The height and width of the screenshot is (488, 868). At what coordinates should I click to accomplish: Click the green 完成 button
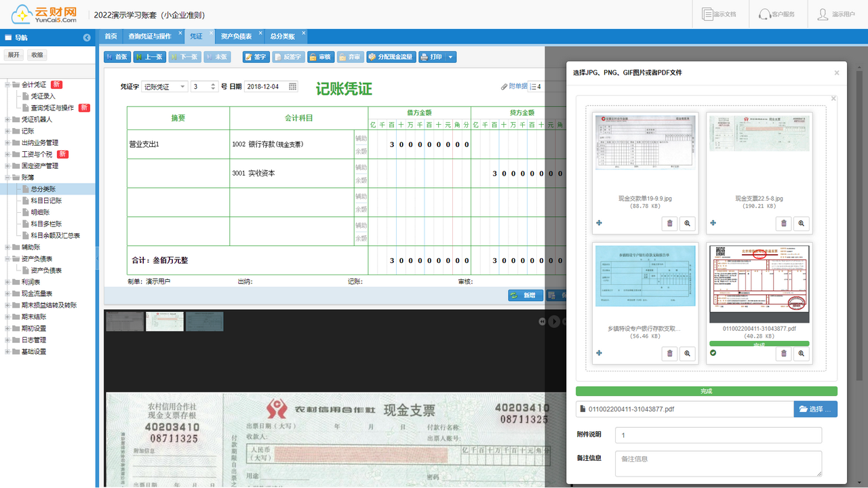[x=707, y=391]
